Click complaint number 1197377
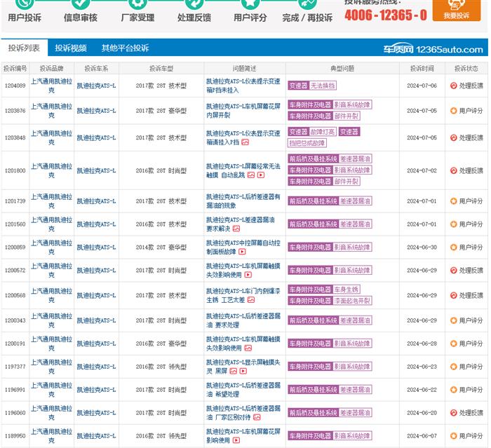Image resolution: width=491 pixels, height=448 pixels. click(x=15, y=367)
